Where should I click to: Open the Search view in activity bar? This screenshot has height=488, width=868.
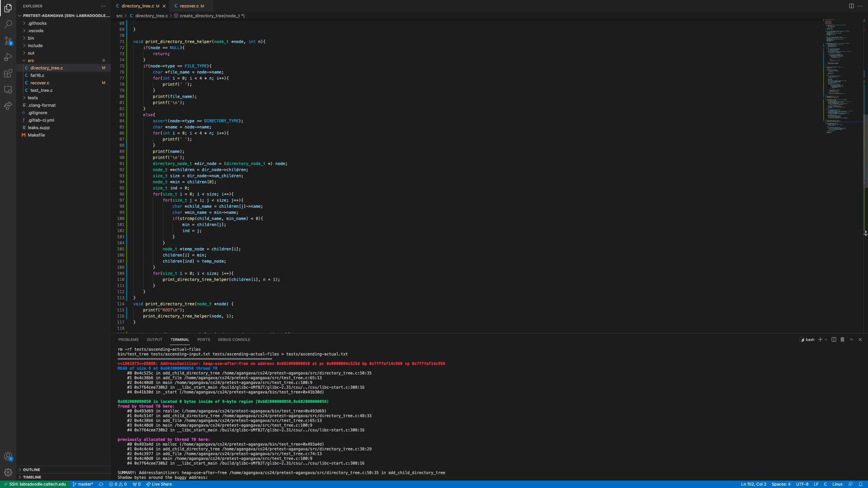8,24
